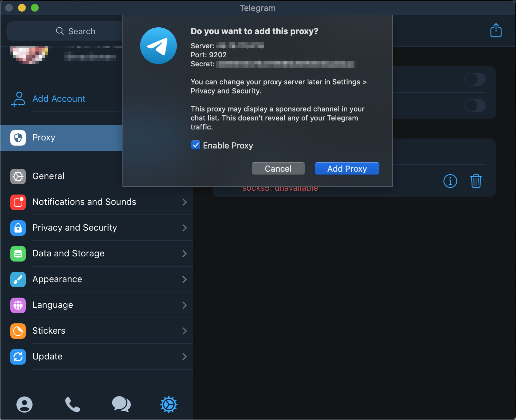Click the blurred profile avatar thumbnail

29,55
